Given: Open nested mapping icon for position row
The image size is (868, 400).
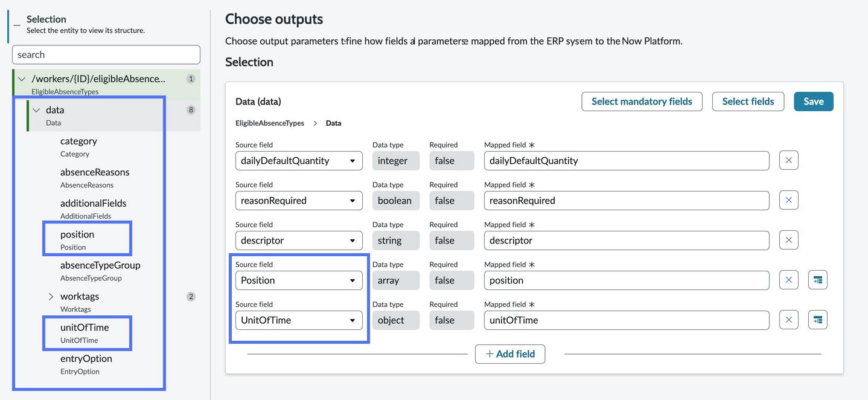Looking at the screenshot, I should [x=817, y=280].
